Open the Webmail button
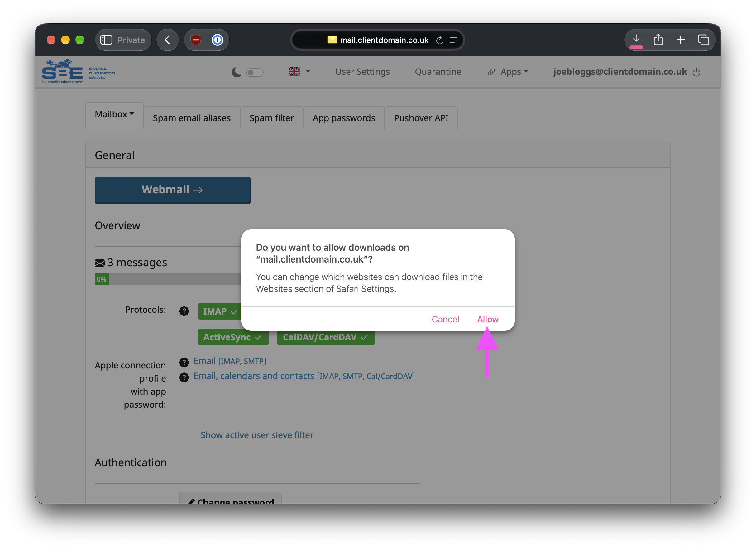 tap(173, 190)
